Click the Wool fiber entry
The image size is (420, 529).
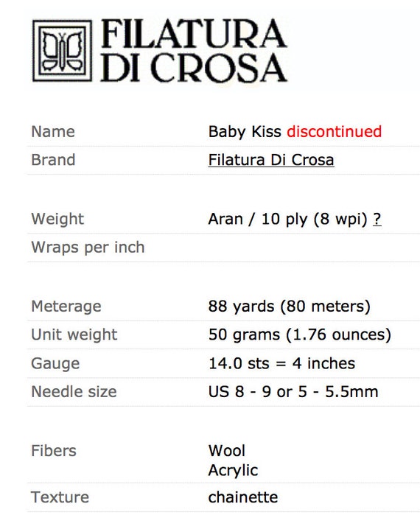click(x=227, y=451)
